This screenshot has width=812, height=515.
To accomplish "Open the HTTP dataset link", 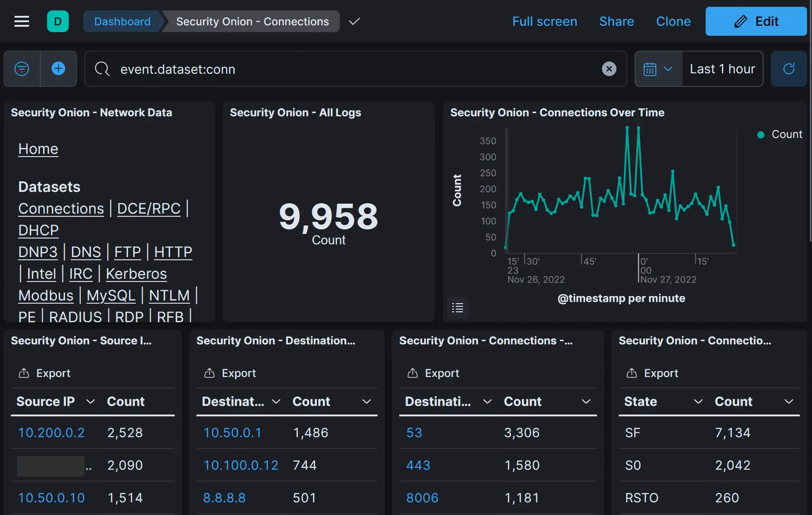I will point(173,252).
